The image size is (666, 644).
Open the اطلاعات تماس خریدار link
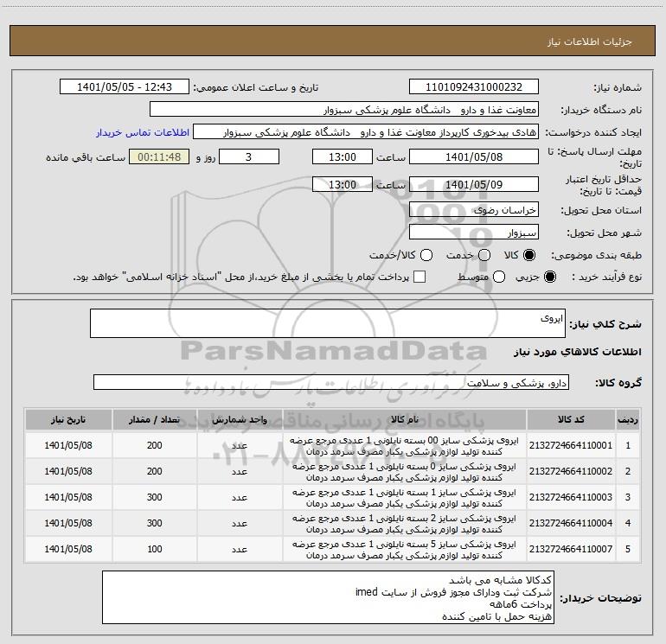pos(143,132)
